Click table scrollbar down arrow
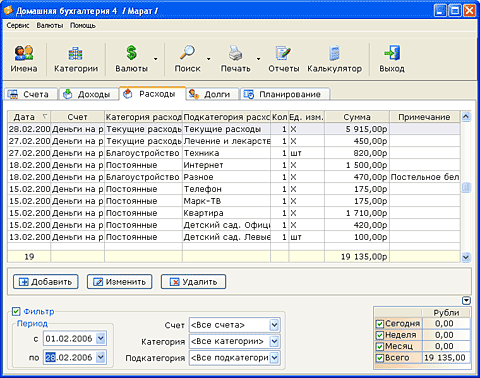Image resolution: width=480 pixels, height=378 pixels. (466, 257)
